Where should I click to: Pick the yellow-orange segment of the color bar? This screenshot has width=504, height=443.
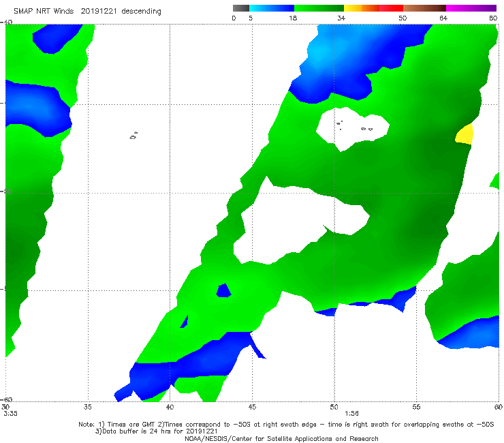362,8
